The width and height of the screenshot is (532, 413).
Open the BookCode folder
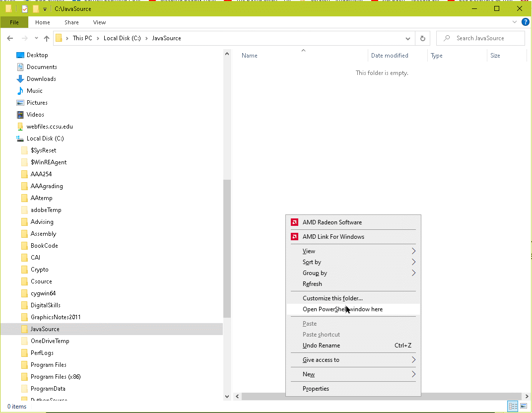(44, 246)
